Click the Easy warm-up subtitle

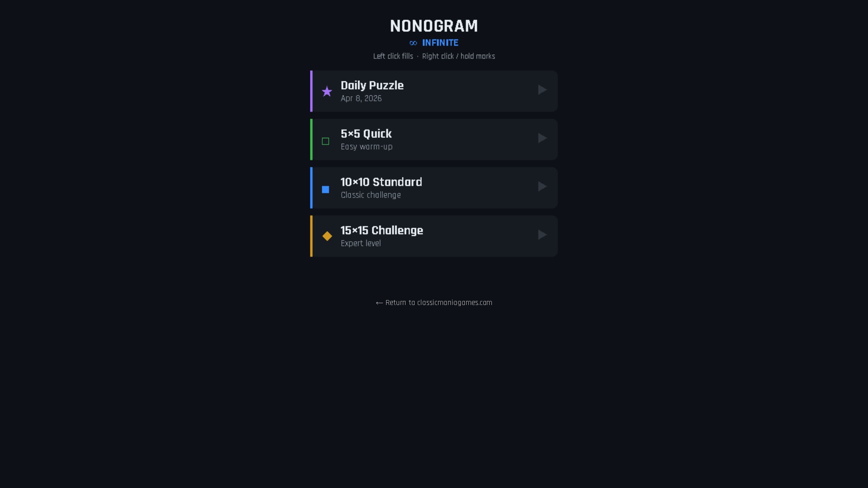click(366, 147)
